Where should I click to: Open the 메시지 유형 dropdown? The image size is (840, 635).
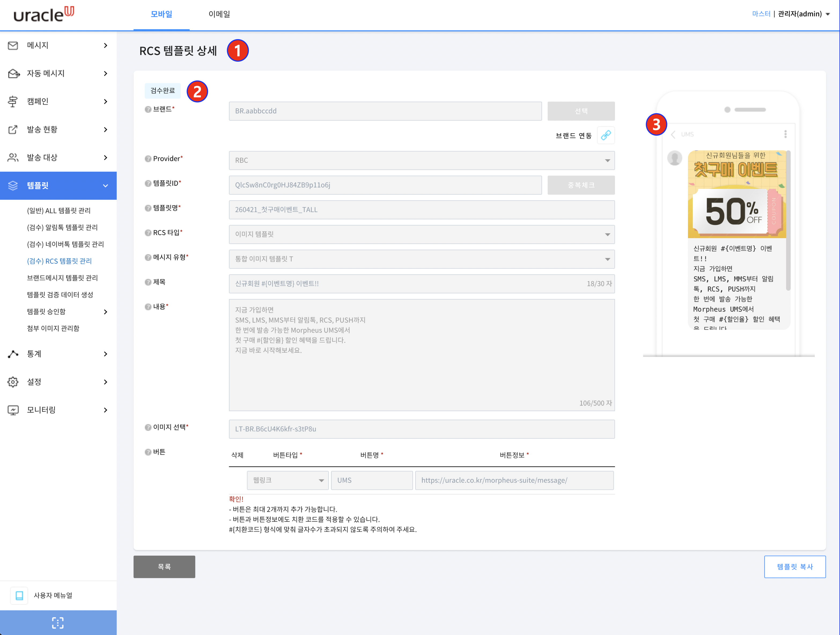tap(422, 259)
